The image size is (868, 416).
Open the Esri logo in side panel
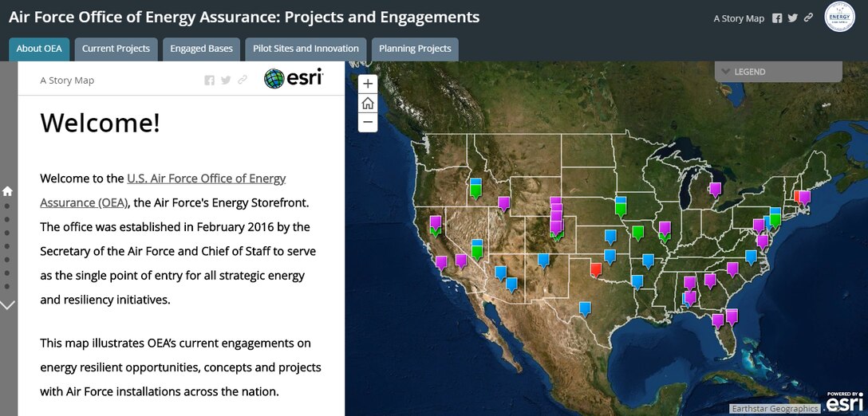294,79
